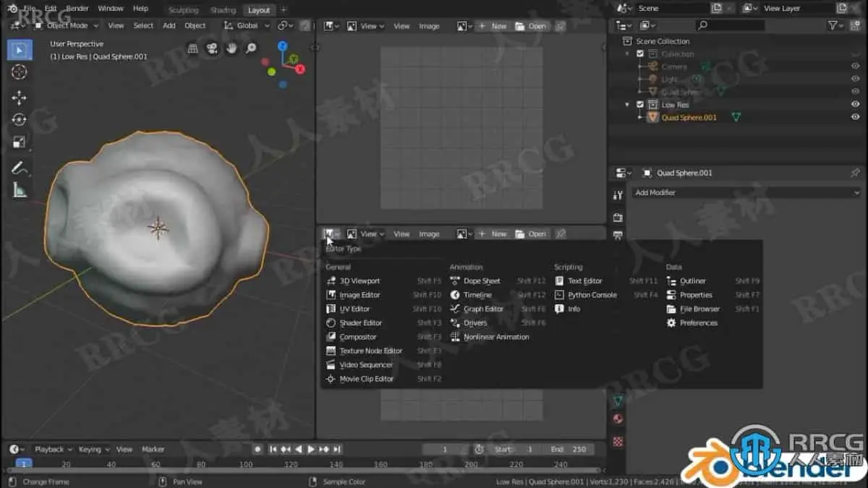
Task: Jump to end frame button
Action: (x=337, y=449)
